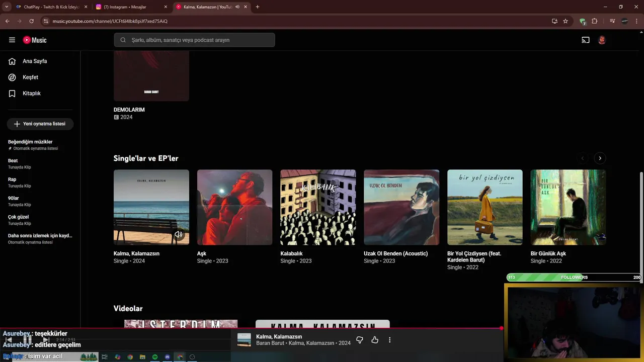Viewport: 644px width, 362px height.
Task: Open DEMOLARIM album title link
Action: [x=129, y=110]
